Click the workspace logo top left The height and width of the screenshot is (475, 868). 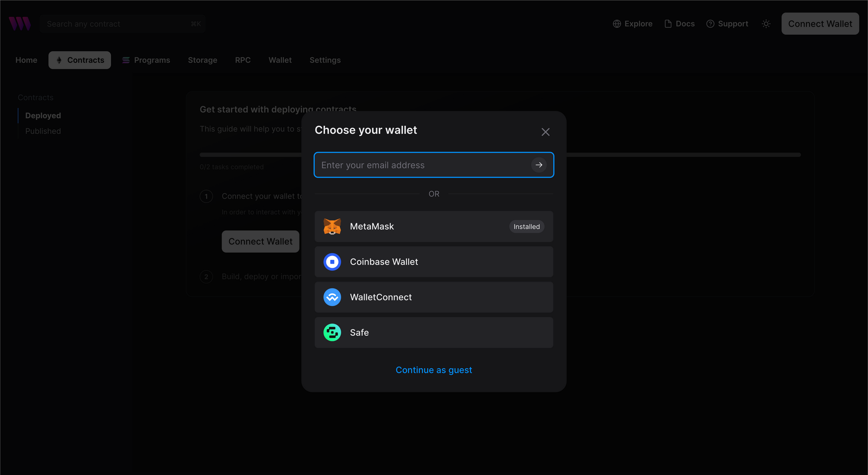[x=20, y=23]
